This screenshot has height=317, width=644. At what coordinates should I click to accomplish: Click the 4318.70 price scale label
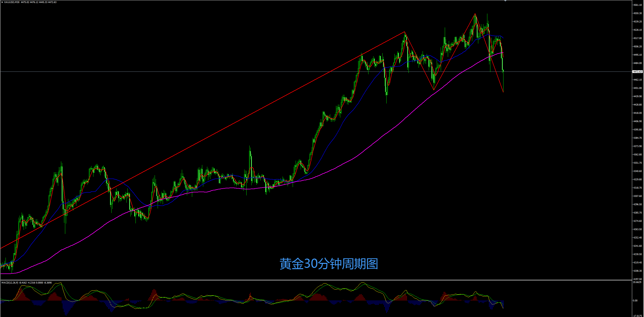[x=637, y=188]
